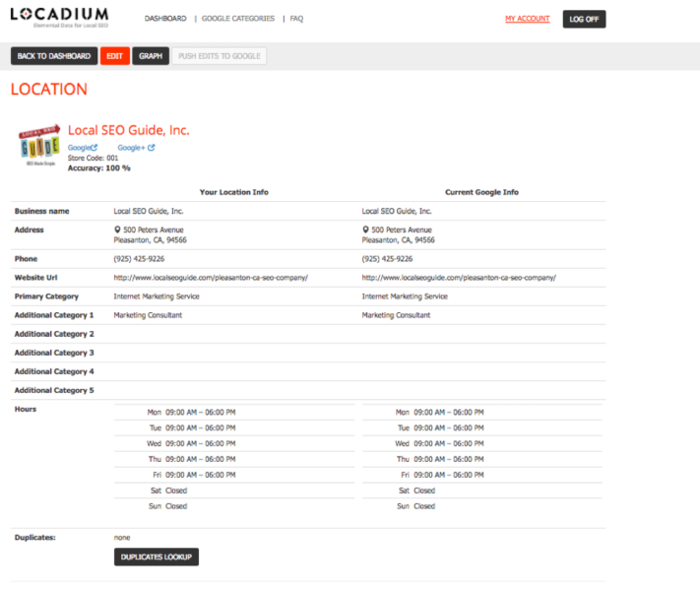Select 500 Peters Avenue in Your Location Info
The height and width of the screenshot is (591, 700).
point(154,230)
